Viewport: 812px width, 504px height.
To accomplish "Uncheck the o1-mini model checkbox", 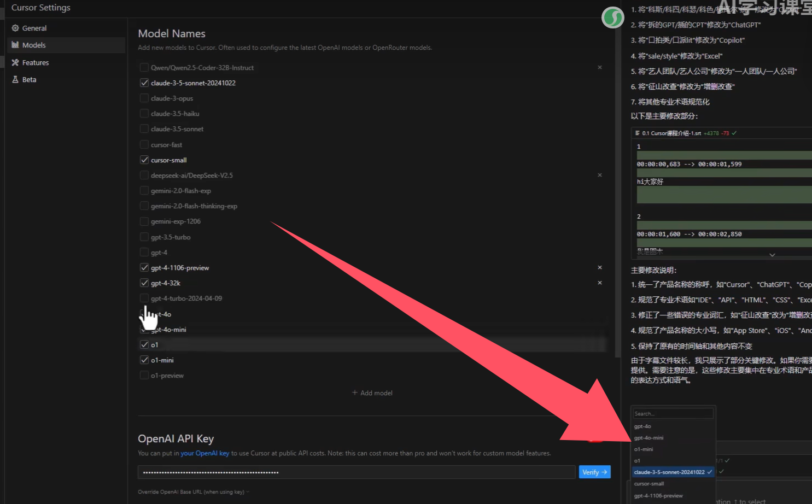I will 144,360.
